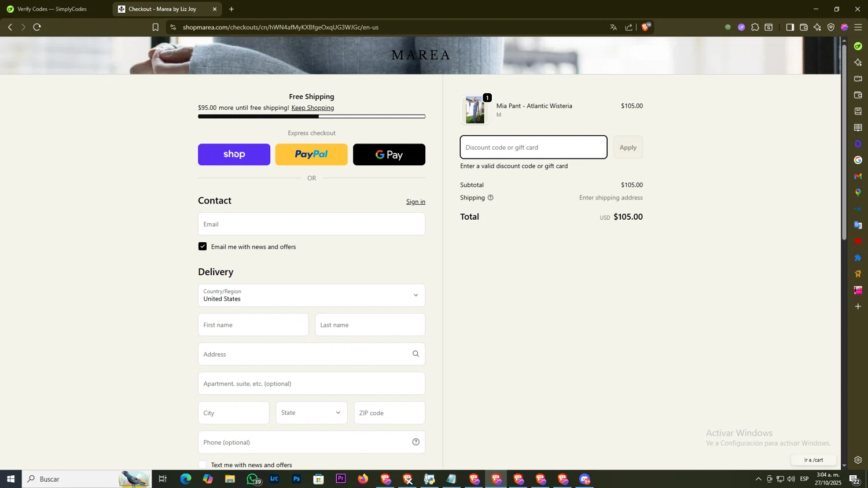Click the share page icon

click(629, 27)
